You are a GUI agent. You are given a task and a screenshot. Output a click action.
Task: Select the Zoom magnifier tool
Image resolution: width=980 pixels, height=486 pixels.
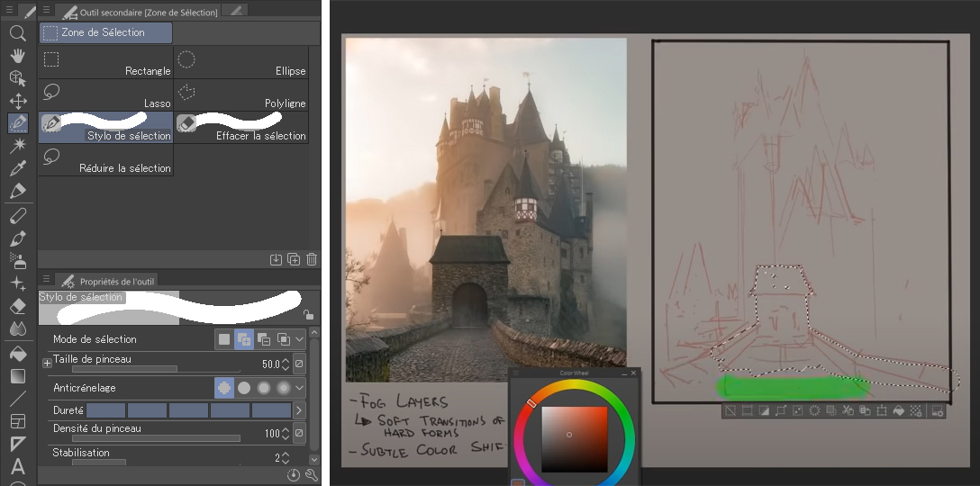[x=17, y=33]
